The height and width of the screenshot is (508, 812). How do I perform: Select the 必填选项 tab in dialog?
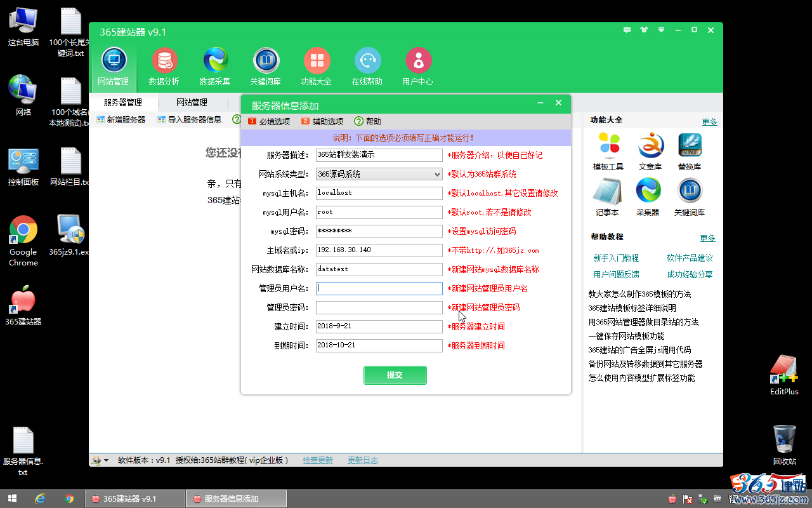pos(269,121)
